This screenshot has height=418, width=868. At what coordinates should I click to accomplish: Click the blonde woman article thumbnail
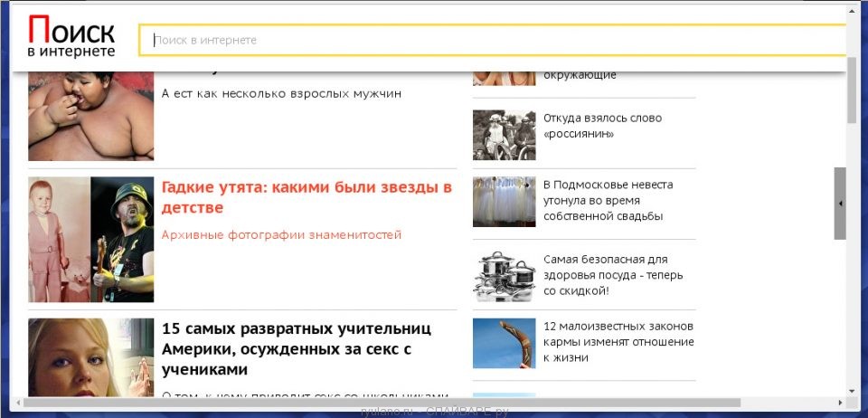click(90, 357)
